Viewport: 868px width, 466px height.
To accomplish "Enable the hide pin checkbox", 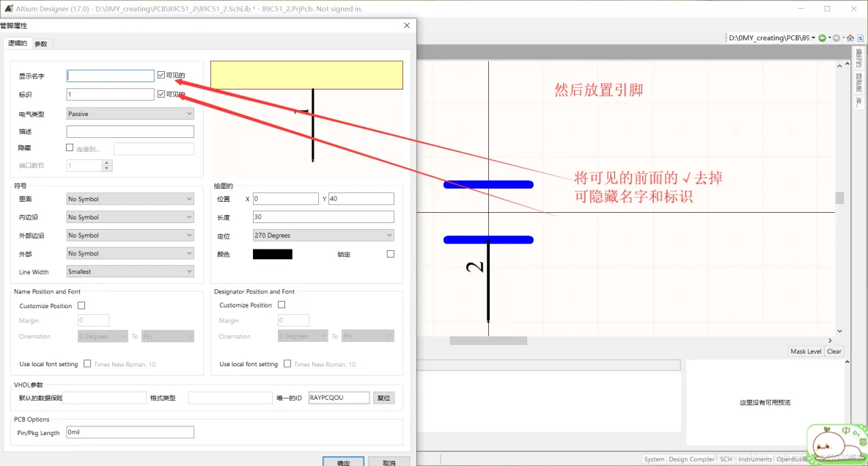I will (70, 148).
